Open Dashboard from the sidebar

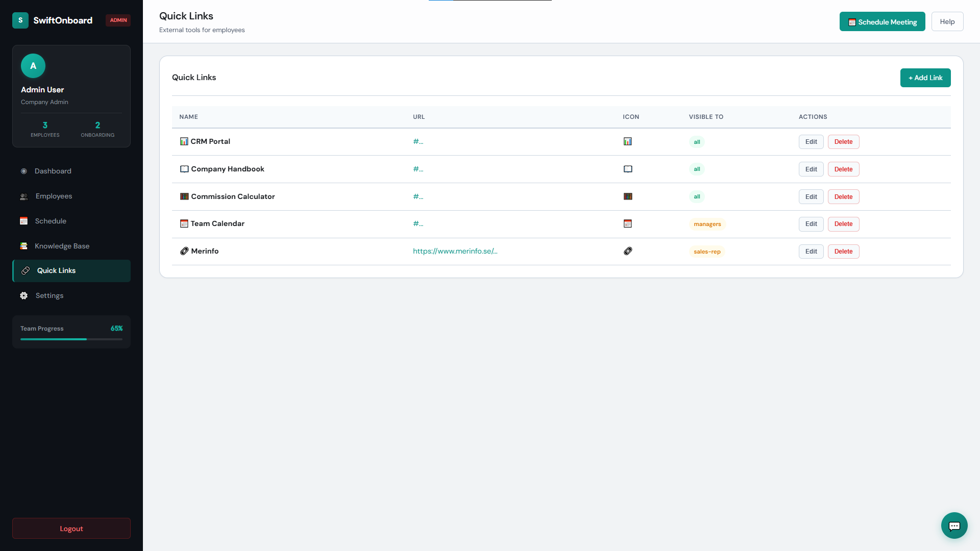(x=53, y=171)
